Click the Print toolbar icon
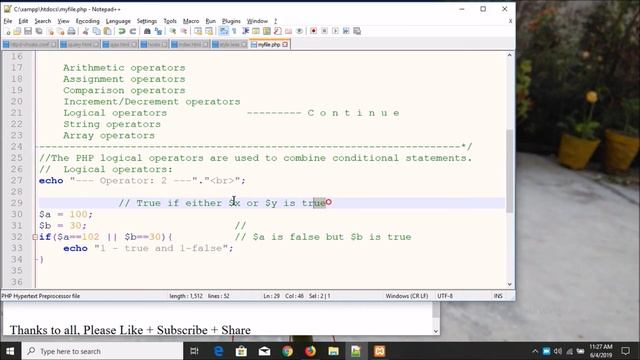640x360 pixels. coord(71,31)
